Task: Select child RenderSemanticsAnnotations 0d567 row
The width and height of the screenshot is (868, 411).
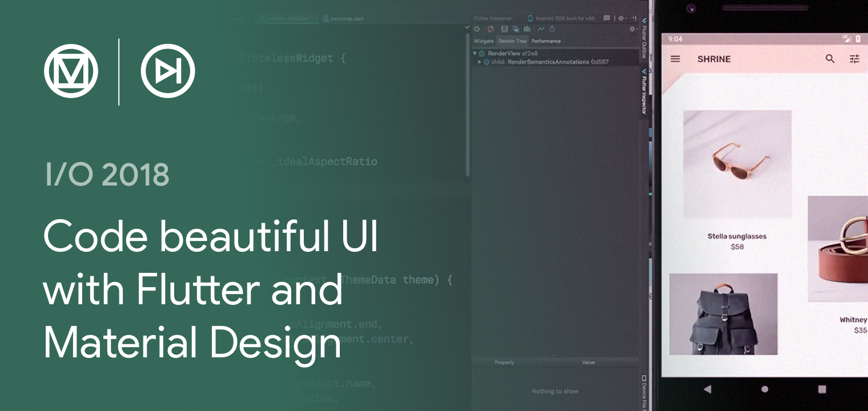Action: [x=555, y=62]
